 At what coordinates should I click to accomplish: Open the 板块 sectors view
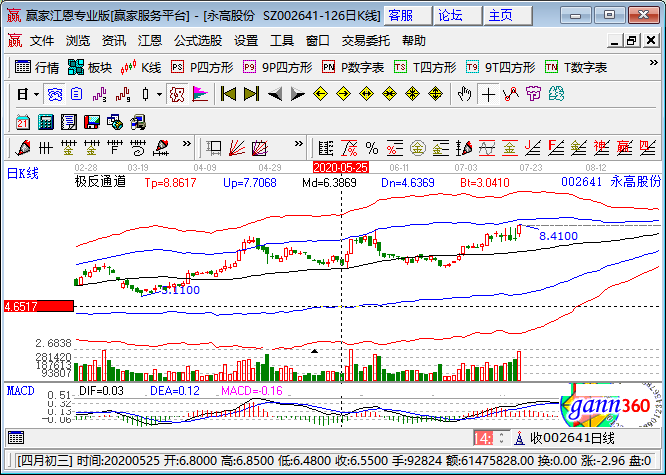[90, 67]
